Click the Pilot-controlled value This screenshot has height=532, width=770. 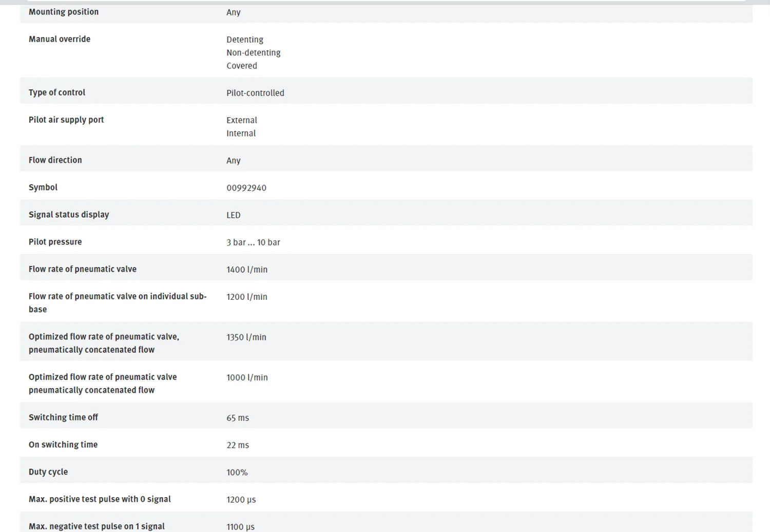(255, 93)
